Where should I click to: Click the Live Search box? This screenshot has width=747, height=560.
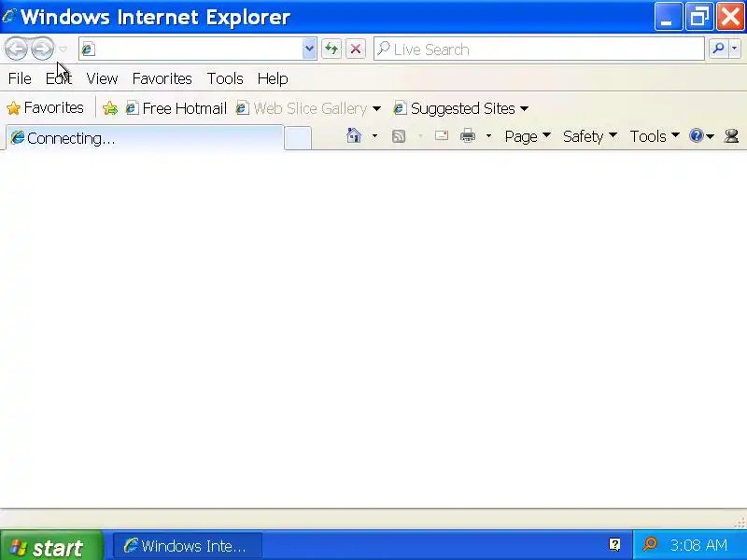(x=539, y=49)
